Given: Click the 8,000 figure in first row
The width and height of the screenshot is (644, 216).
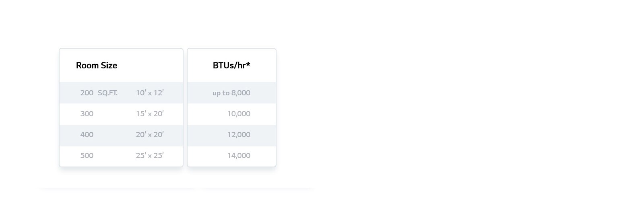Looking at the screenshot, I should pyautogui.click(x=241, y=93).
